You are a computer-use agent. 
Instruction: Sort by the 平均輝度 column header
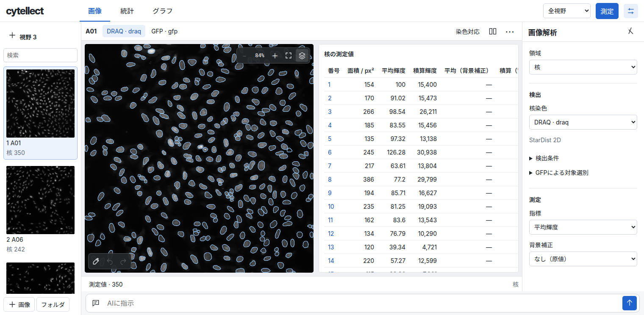pos(394,71)
